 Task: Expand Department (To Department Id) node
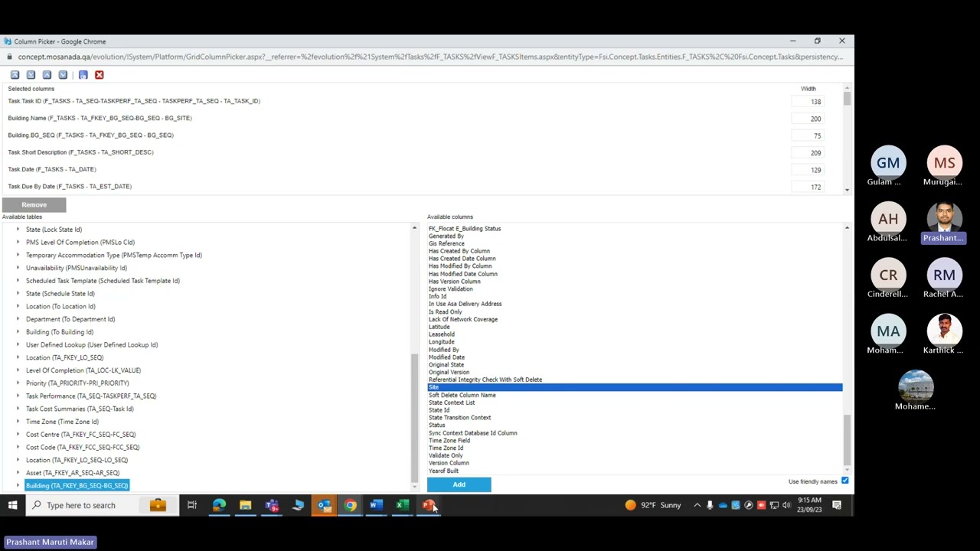[18, 319]
